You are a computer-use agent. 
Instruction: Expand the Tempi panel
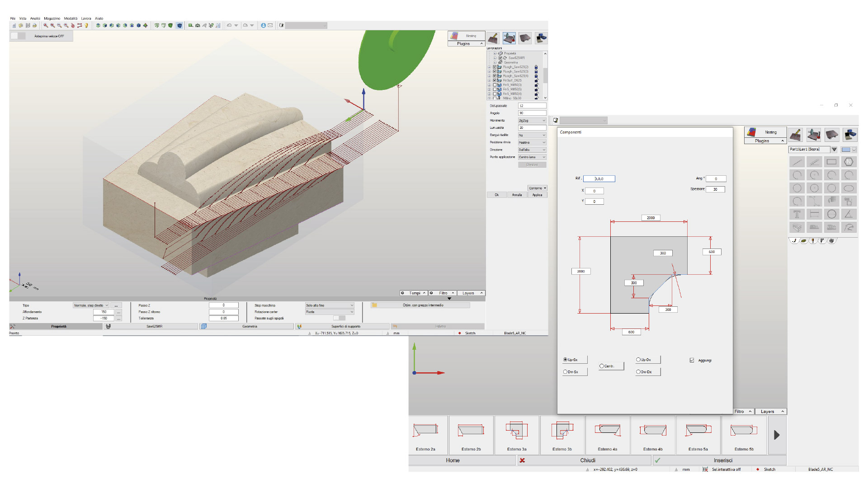(x=413, y=293)
